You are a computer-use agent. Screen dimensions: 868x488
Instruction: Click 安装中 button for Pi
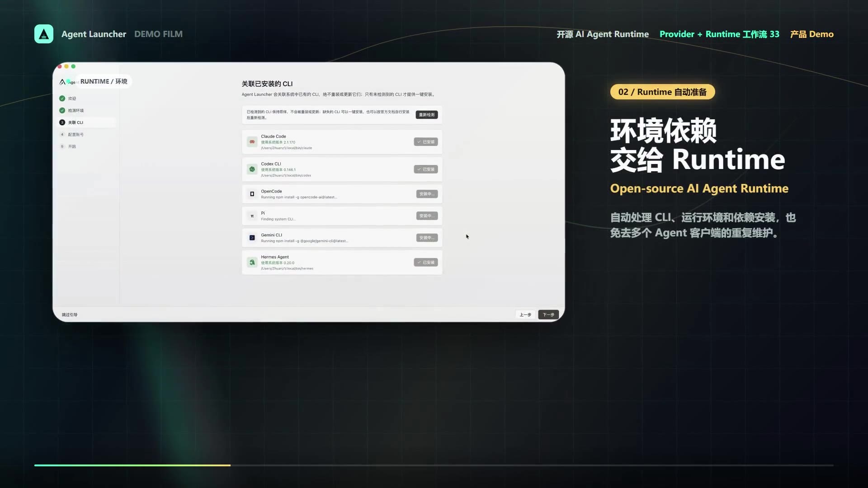tap(427, 216)
